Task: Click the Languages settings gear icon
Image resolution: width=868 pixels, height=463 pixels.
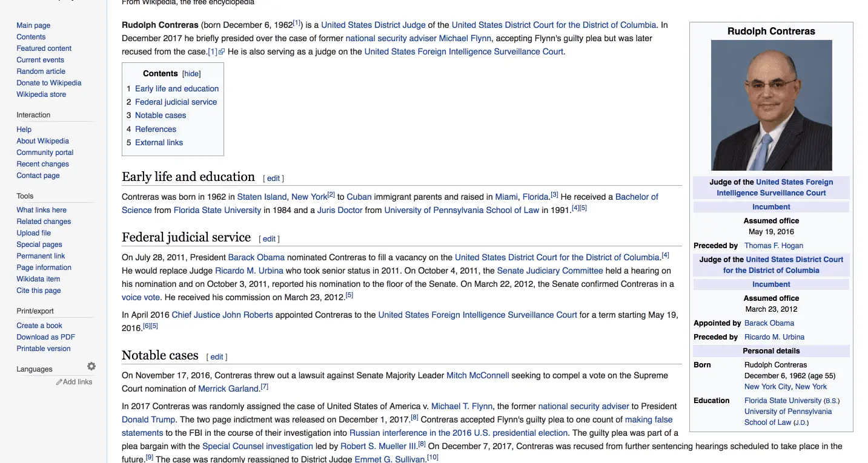Action: [91, 366]
